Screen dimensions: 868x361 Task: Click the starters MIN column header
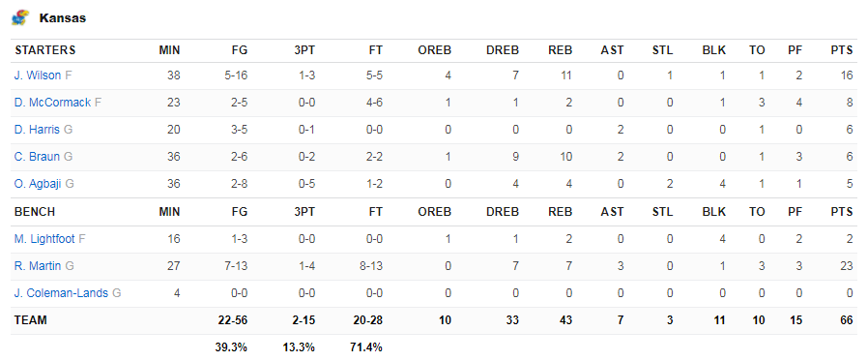169,50
